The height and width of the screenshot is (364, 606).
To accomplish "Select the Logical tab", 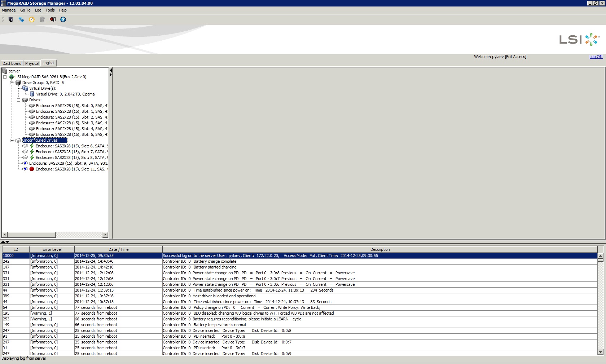I will (48, 63).
